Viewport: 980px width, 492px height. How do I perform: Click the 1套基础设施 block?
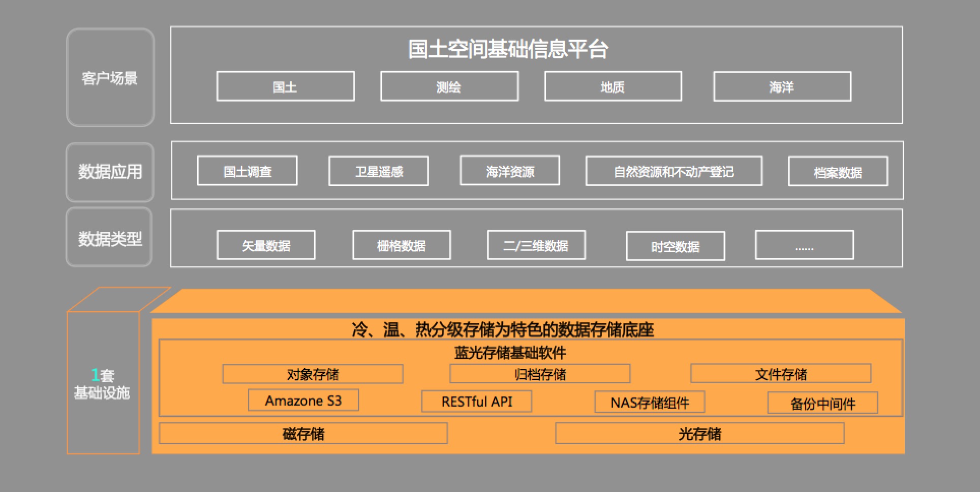click(x=103, y=383)
